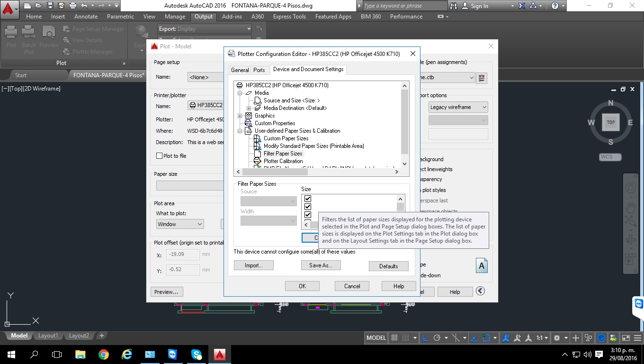
Task: Select the Manage ribbon tab
Action: (x=175, y=16)
